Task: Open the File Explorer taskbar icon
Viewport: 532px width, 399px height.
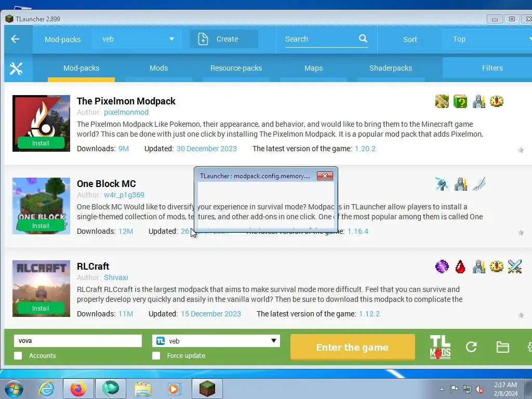Action: (x=143, y=389)
